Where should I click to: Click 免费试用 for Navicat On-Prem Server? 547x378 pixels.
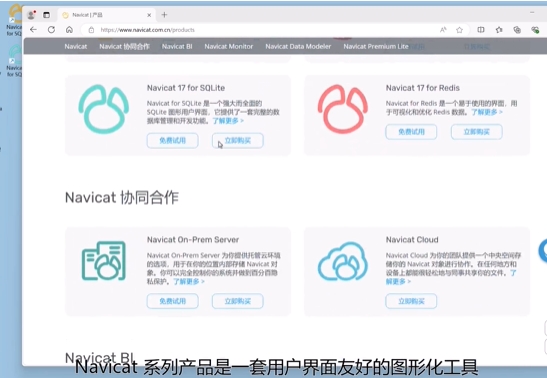click(172, 301)
